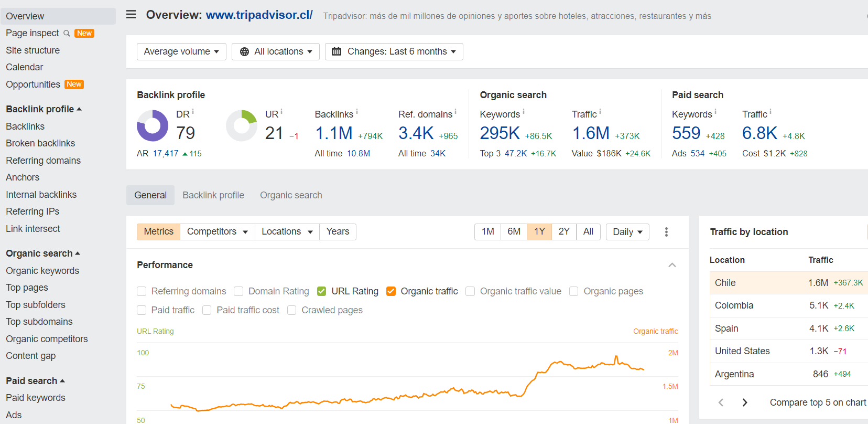Enable the Paid traffic checkbox
868x424 pixels.
point(142,310)
